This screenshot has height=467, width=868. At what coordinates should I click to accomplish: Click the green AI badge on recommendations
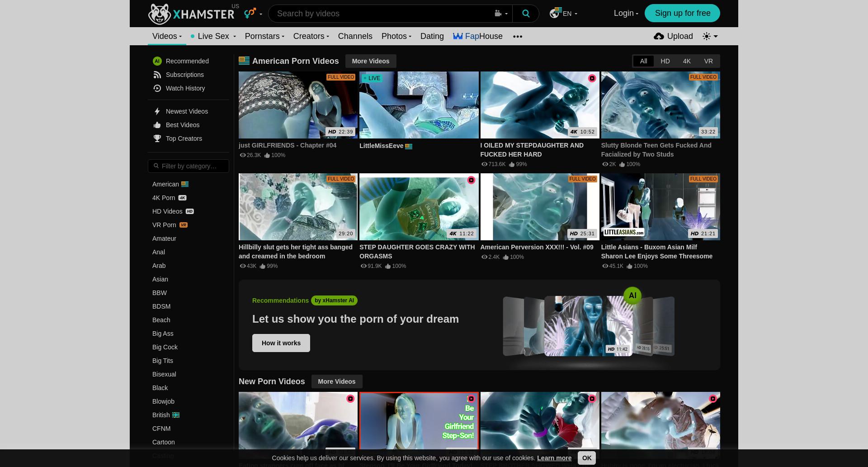(632, 295)
